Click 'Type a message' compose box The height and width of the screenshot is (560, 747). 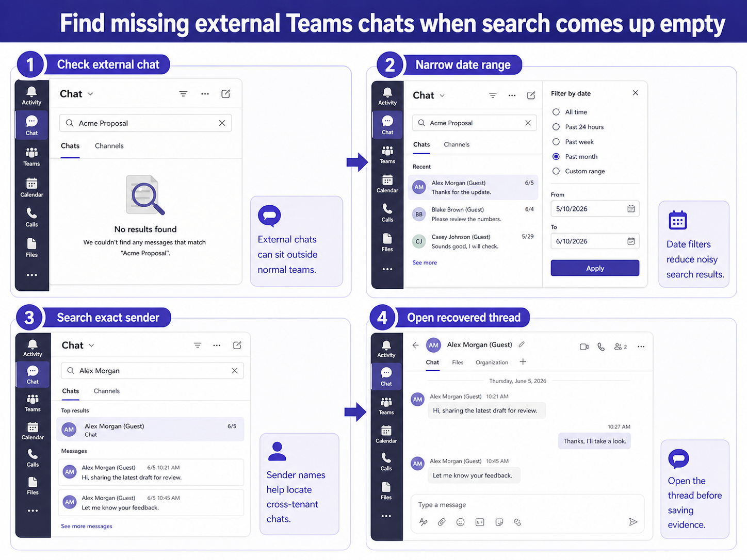pos(527,505)
